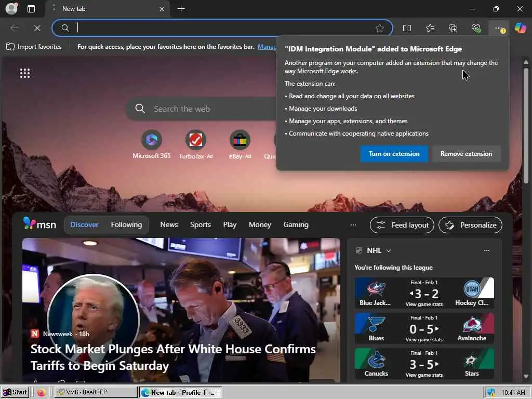View game stats for Canucks vs Stars

[x=424, y=375]
